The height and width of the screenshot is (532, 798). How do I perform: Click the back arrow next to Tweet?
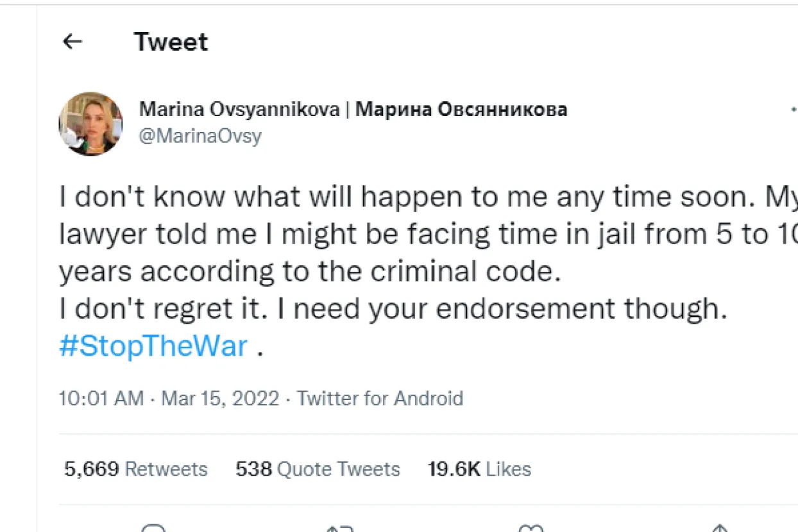coord(72,42)
